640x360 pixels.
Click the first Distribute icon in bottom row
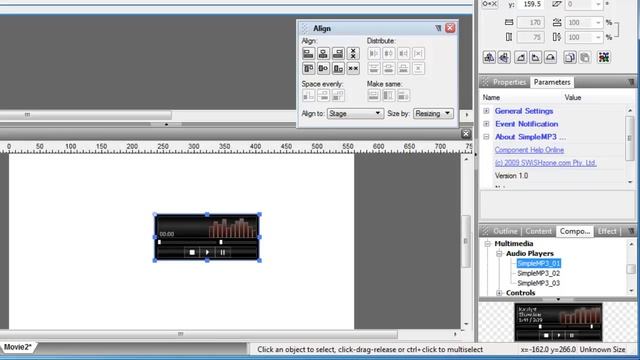(x=373, y=69)
